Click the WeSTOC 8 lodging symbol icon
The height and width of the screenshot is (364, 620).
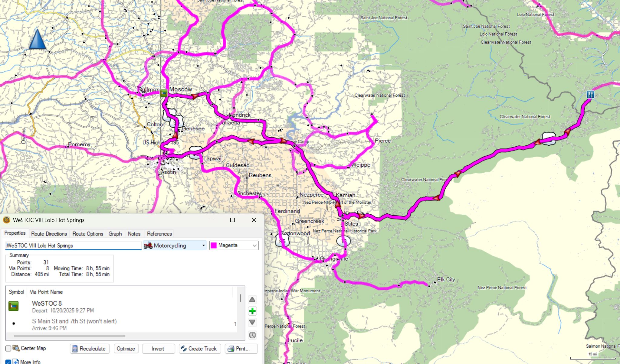[13, 306]
